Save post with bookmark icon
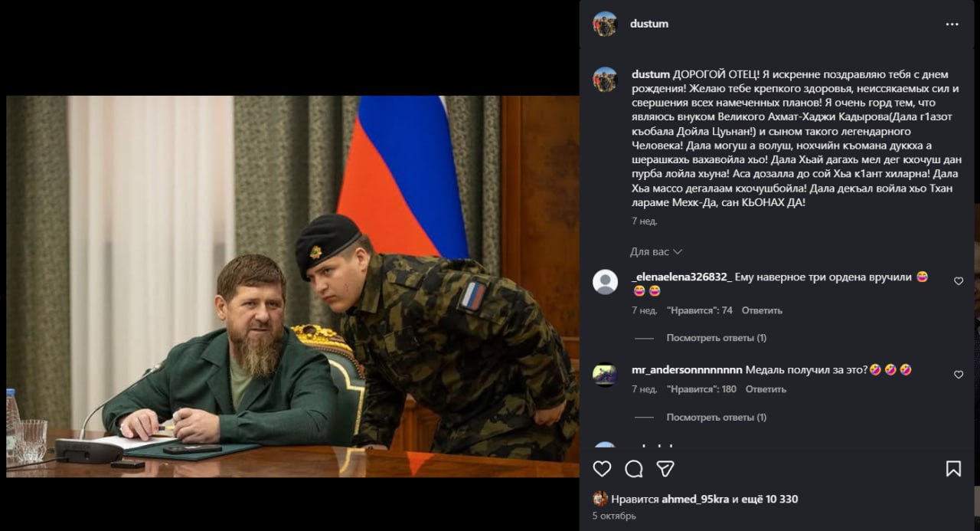 [953, 468]
